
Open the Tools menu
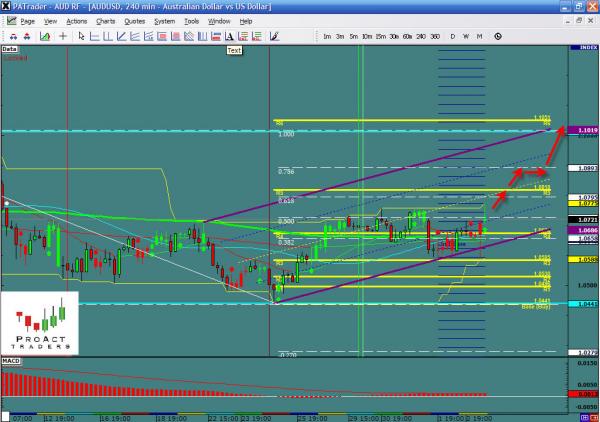(x=193, y=20)
